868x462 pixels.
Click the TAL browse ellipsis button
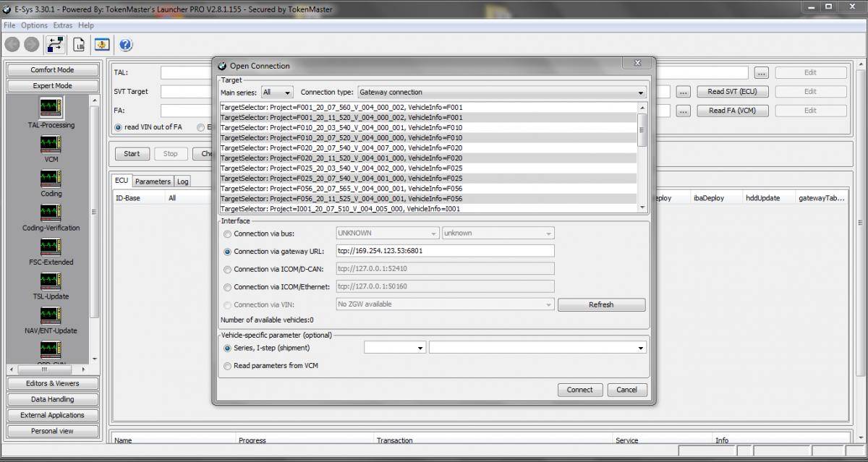[761, 73]
